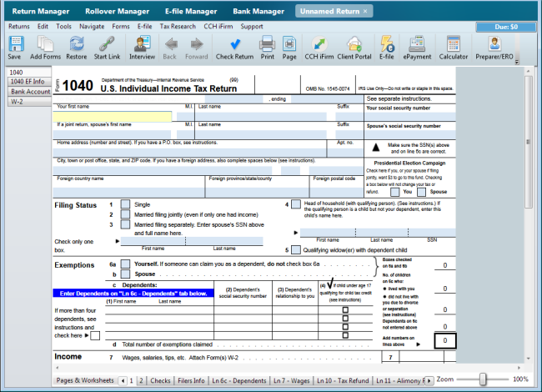This screenshot has width=542, height=392.
Task: Go to page 2 tab
Action: coord(141,380)
